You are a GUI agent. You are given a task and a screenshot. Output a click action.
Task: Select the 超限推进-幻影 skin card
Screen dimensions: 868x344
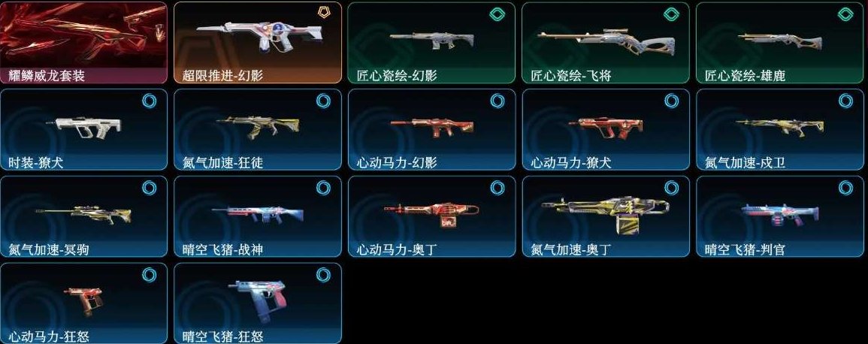click(x=258, y=43)
